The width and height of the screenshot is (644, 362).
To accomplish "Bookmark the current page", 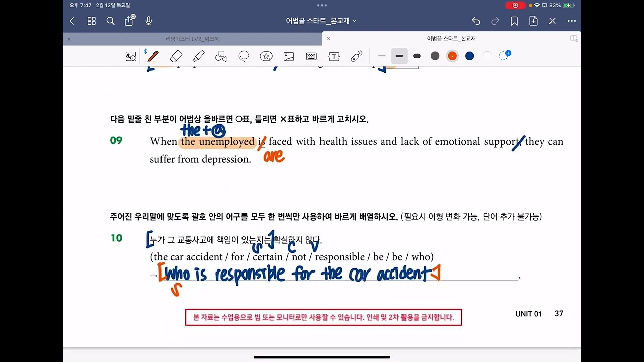I will [514, 21].
